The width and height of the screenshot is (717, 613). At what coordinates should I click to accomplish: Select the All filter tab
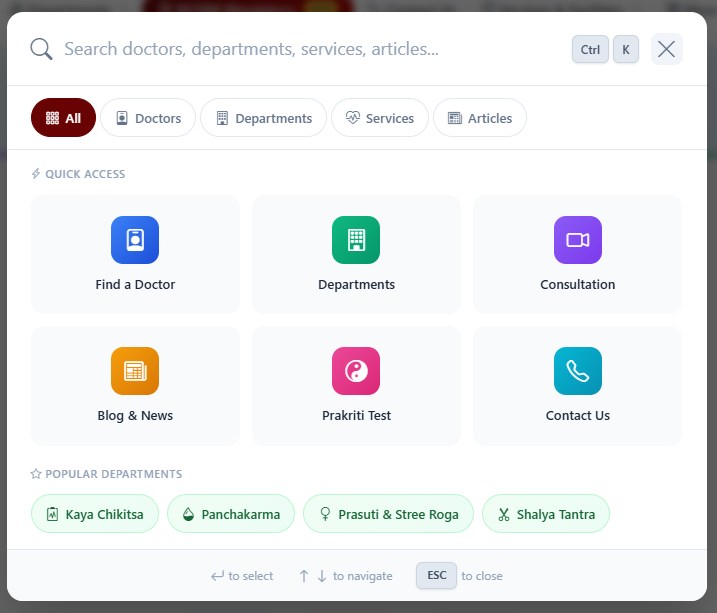(x=63, y=118)
